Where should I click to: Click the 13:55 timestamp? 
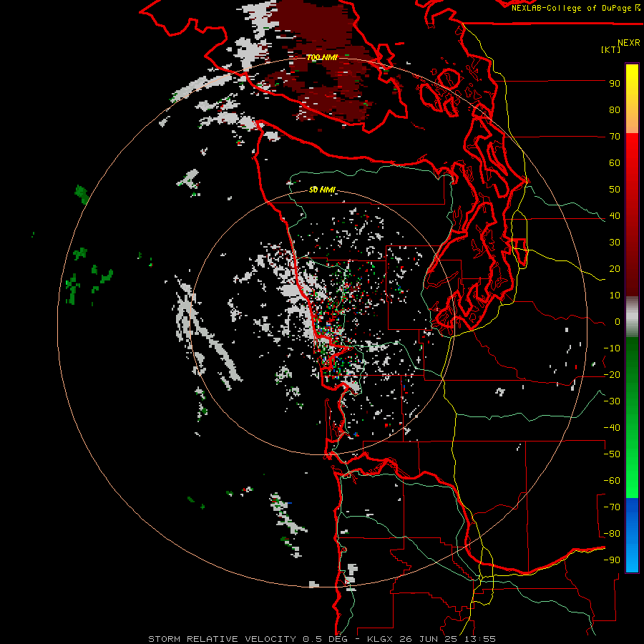pos(480,639)
